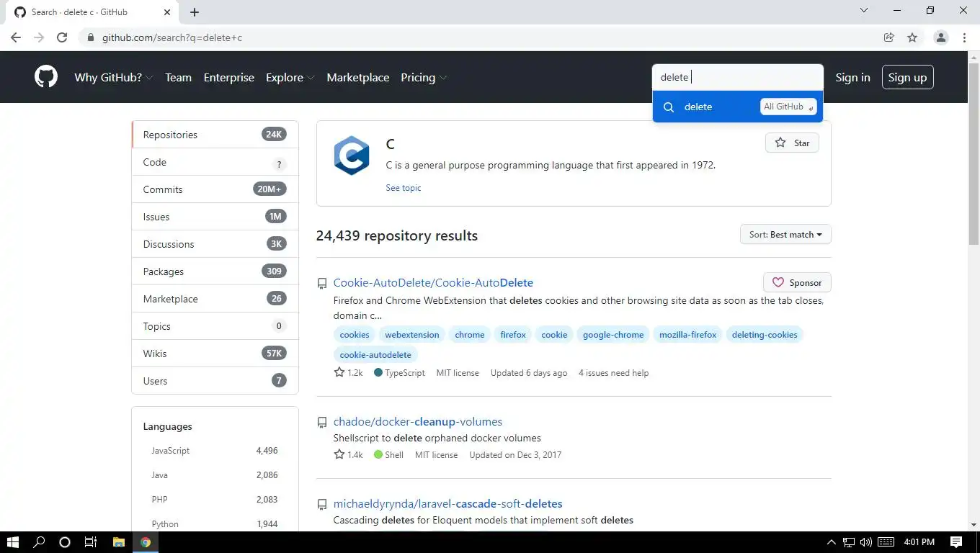Open Enterprise in the top navigation
The height and width of the screenshot is (553, 980).
[228, 77]
